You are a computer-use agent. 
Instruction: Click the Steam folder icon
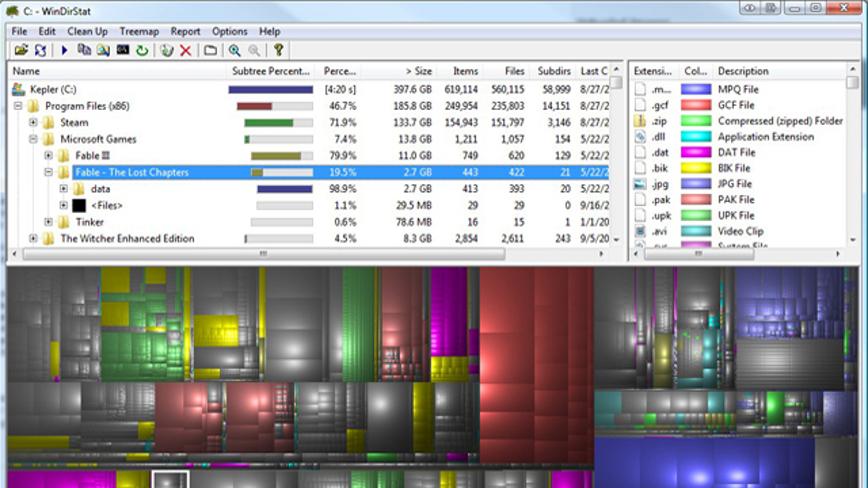(49, 123)
